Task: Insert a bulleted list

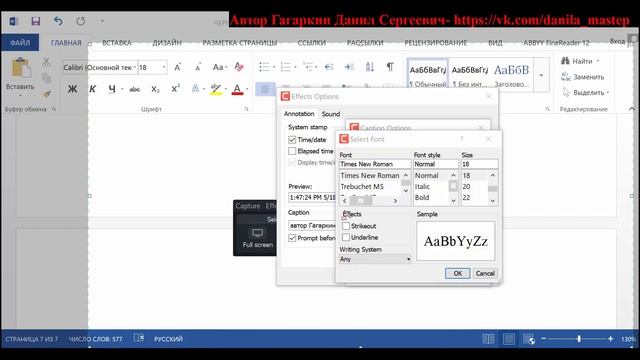Action: (x=264, y=67)
